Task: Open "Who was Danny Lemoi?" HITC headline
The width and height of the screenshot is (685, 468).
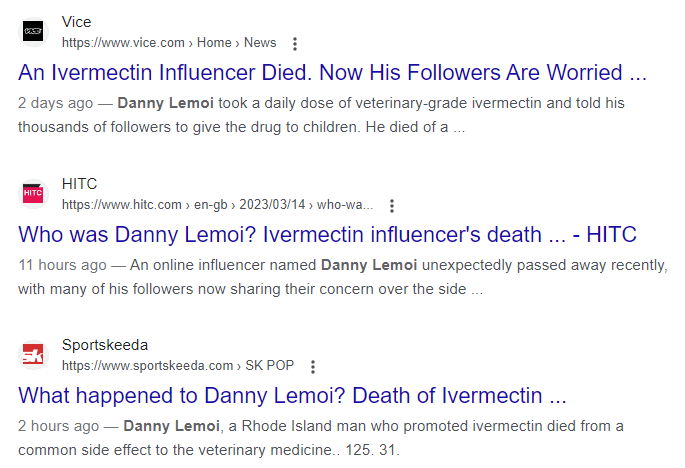Action: point(327,235)
